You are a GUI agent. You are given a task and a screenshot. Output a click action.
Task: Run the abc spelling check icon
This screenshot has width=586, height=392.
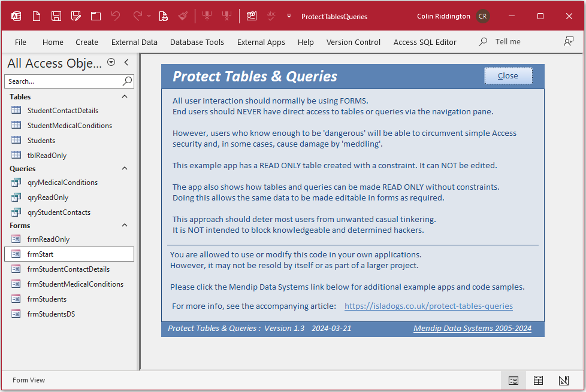click(271, 16)
